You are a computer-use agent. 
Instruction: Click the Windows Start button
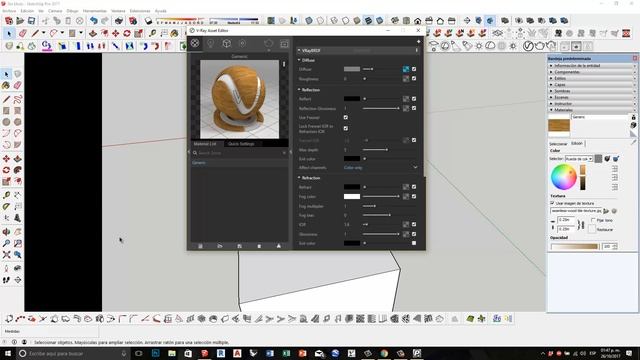point(8,353)
